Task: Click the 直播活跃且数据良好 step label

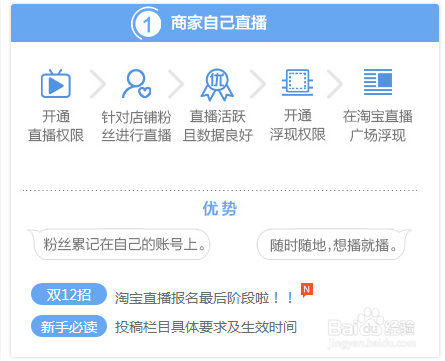Action: (x=218, y=126)
